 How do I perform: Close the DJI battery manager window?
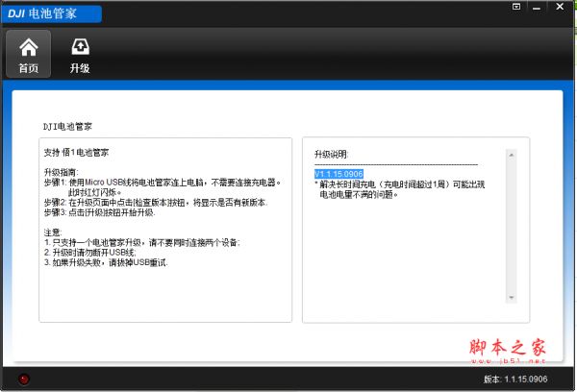[560, 6]
